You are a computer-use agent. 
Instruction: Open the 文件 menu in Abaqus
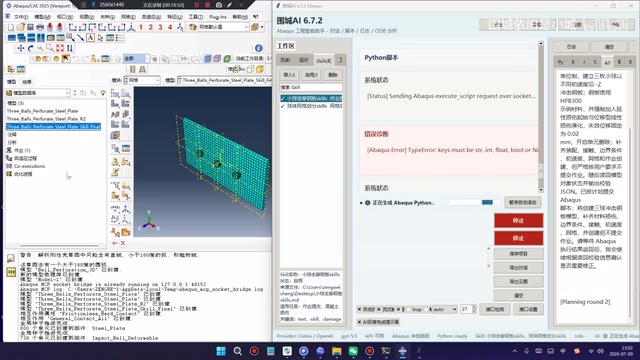click(21, 17)
